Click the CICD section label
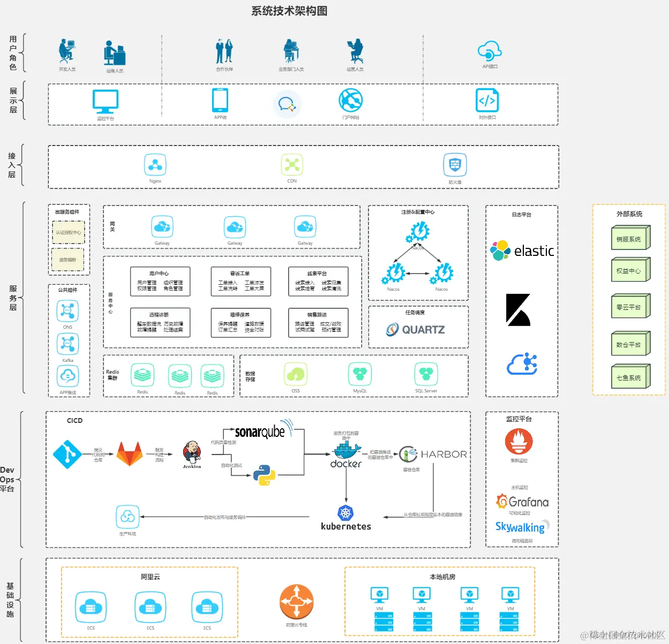 pyautogui.click(x=74, y=420)
